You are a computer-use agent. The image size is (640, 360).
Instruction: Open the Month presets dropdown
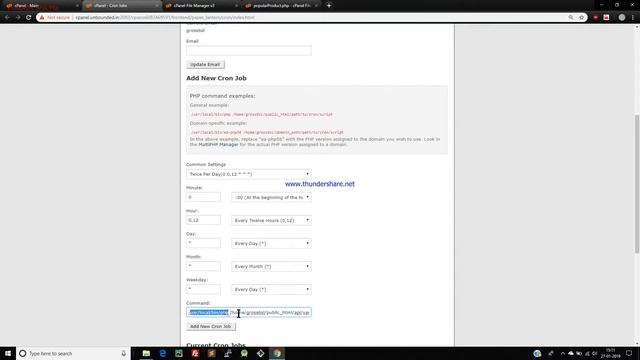[x=271, y=267]
